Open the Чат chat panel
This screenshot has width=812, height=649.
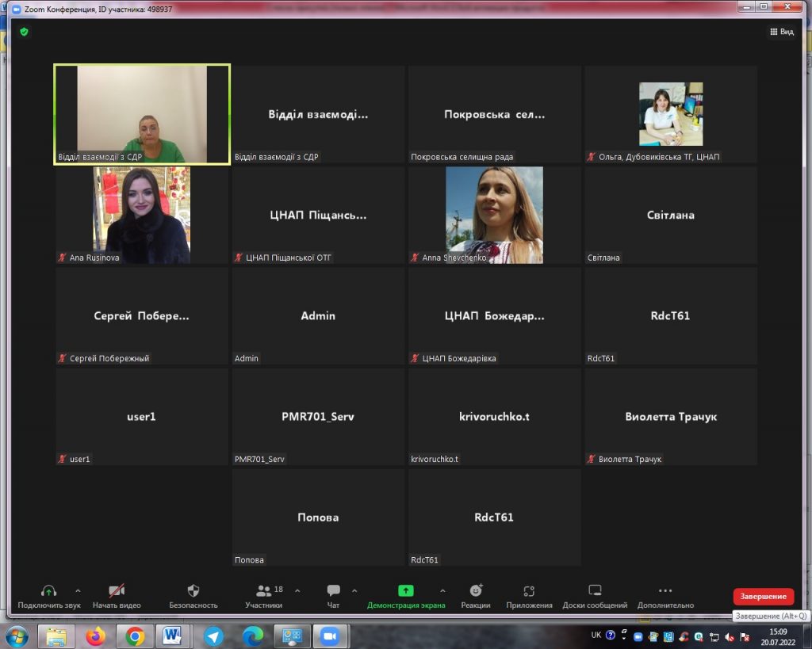point(333,591)
